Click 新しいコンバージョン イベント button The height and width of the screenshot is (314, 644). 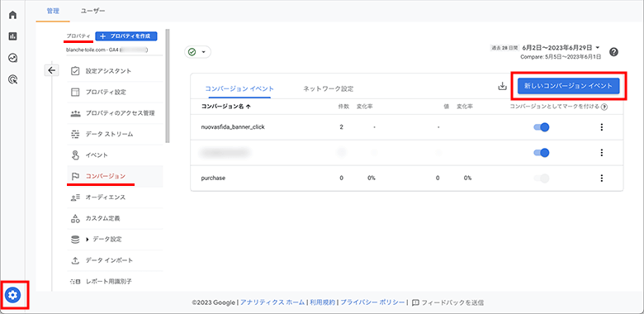568,86
